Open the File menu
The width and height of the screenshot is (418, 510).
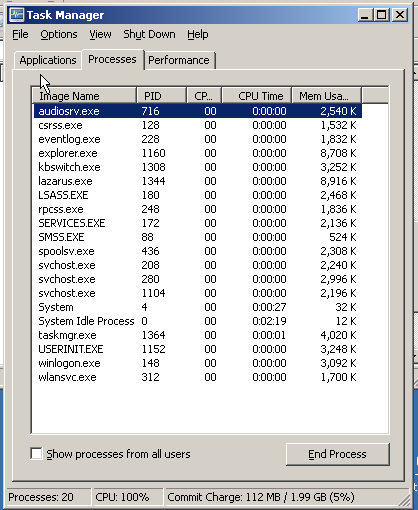tap(20, 34)
